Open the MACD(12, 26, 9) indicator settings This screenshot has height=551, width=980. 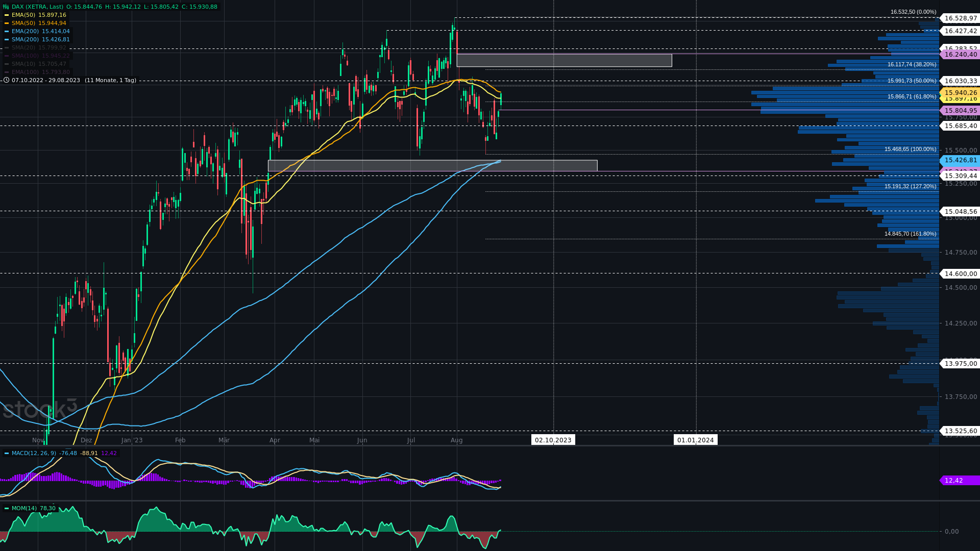coord(34,453)
